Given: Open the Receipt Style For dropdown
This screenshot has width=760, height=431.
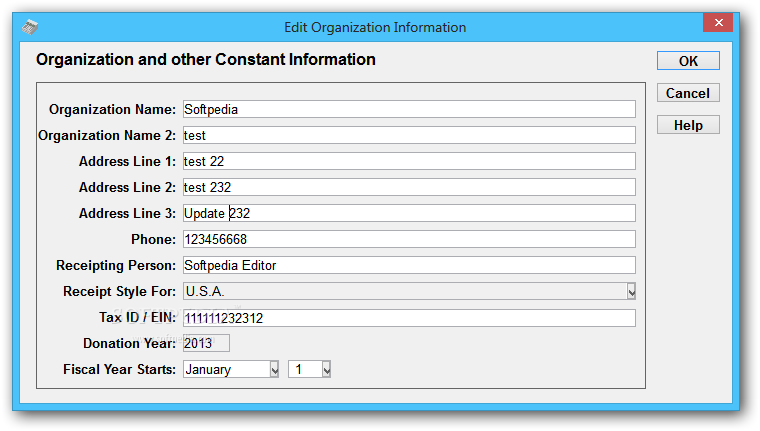Looking at the screenshot, I should point(409,291).
